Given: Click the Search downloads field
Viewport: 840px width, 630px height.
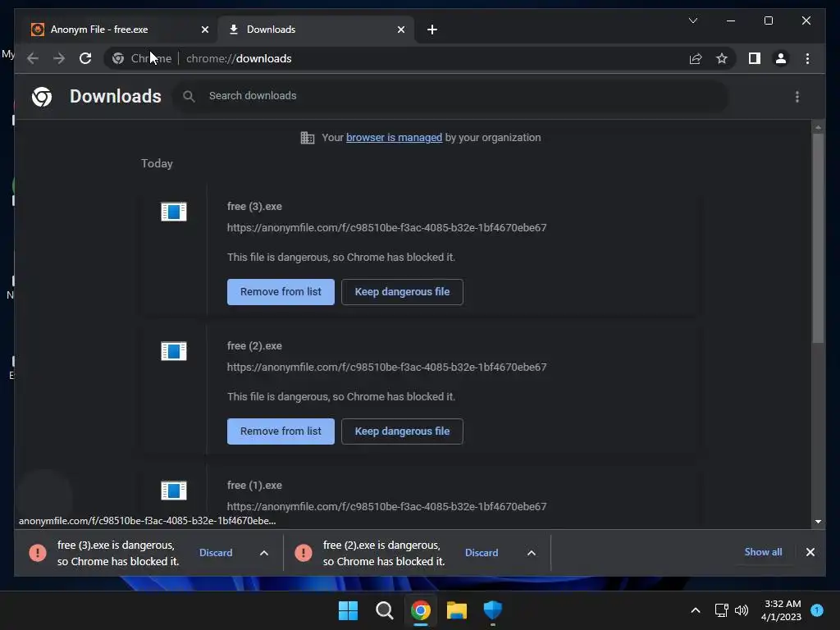Looking at the screenshot, I should point(450,96).
